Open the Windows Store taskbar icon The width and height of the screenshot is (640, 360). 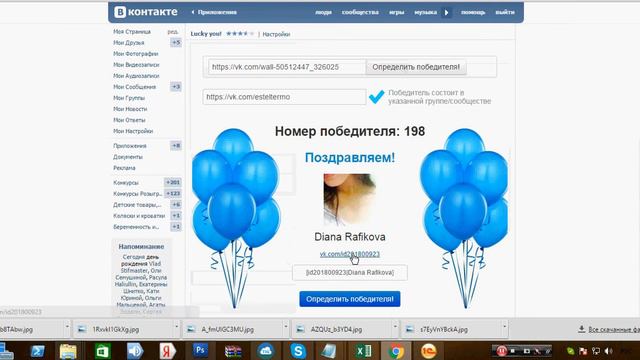click(102, 351)
